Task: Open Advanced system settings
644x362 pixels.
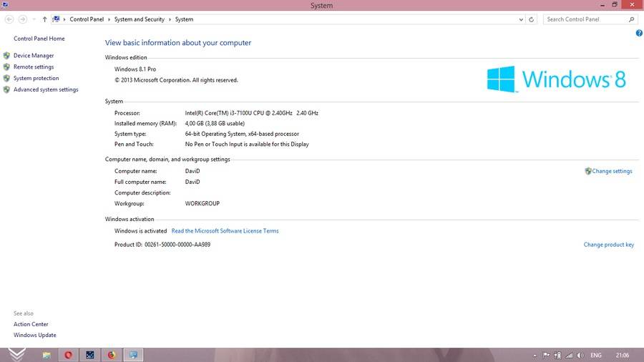Action: coord(46,89)
